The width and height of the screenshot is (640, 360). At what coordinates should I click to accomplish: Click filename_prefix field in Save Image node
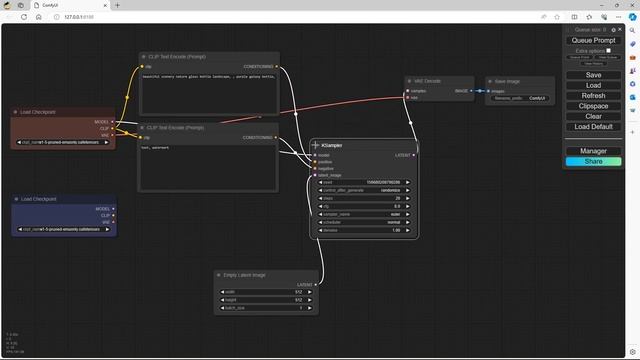coord(520,98)
